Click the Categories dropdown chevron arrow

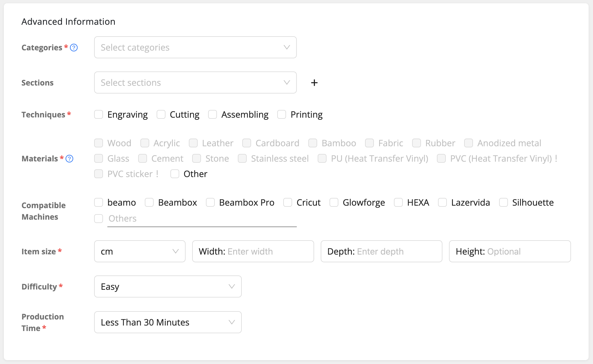[x=287, y=47]
